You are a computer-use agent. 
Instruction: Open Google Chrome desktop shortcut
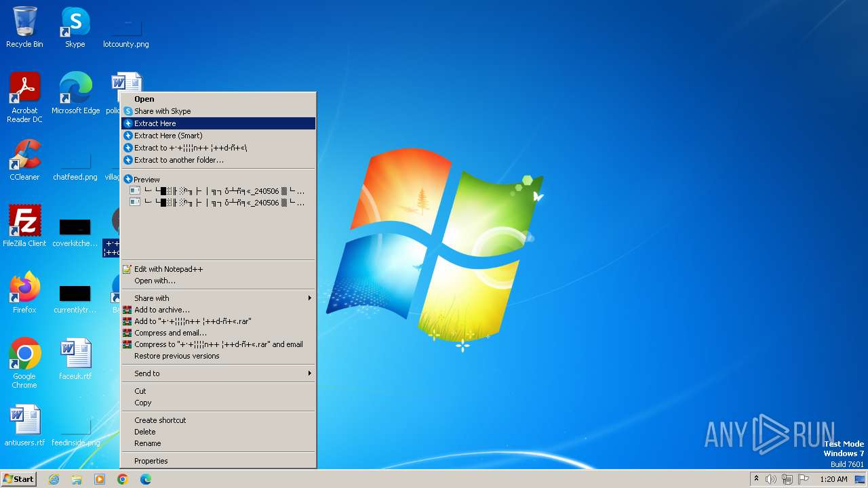click(24, 363)
